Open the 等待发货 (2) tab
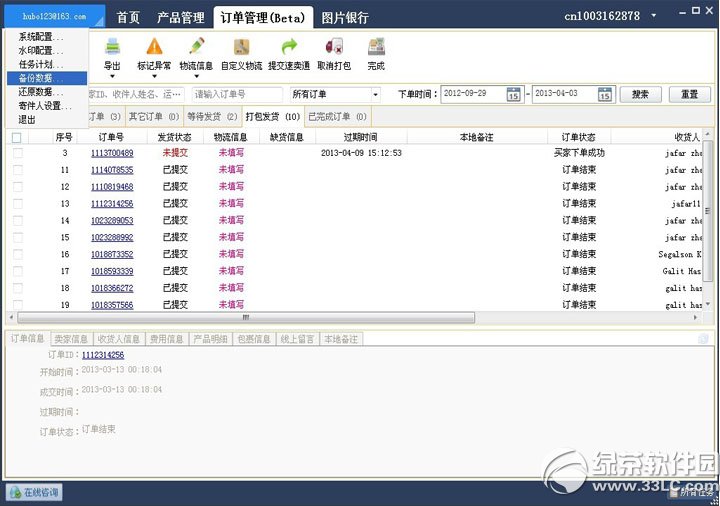720x506 pixels. [x=212, y=117]
